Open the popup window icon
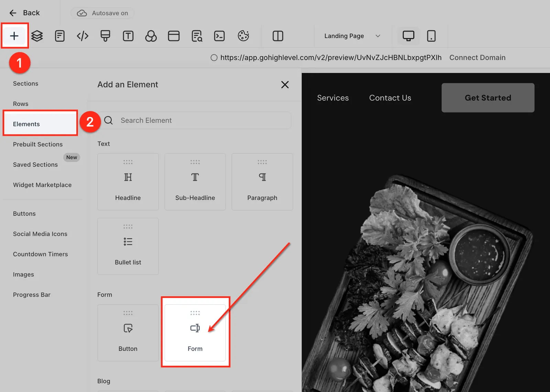The image size is (550, 392). (x=174, y=36)
